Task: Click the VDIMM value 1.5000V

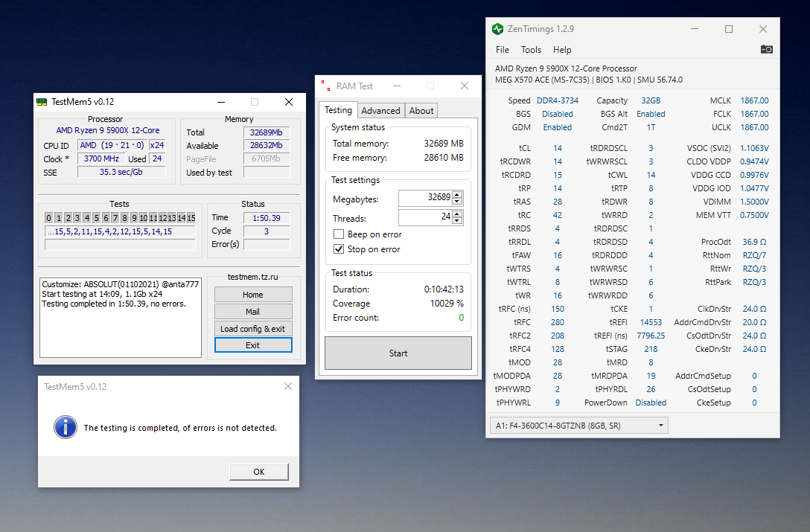Action: (x=754, y=202)
